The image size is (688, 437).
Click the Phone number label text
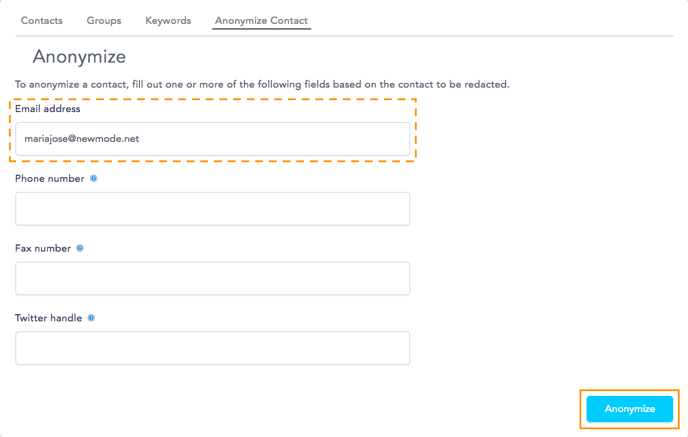coord(50,179)
